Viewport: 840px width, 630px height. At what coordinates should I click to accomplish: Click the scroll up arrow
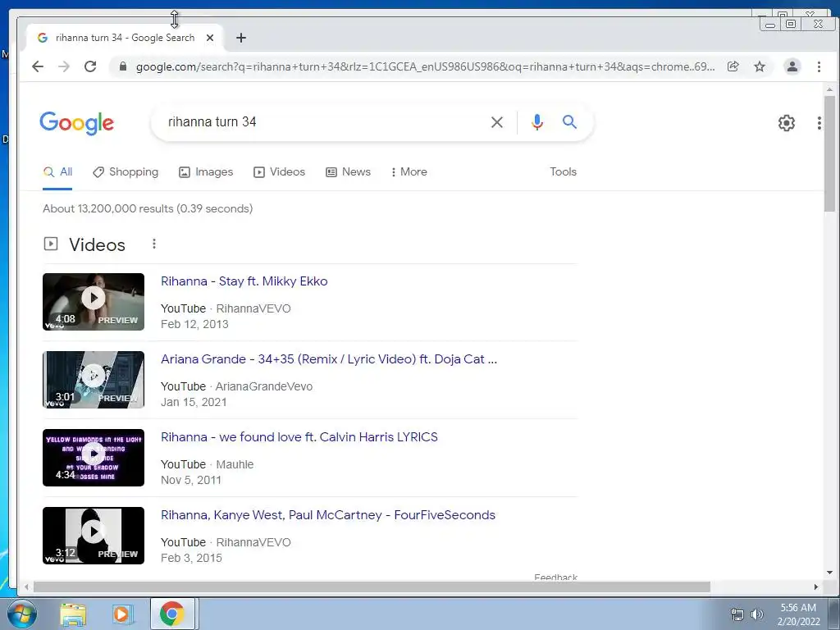click(x=829, y=89)
